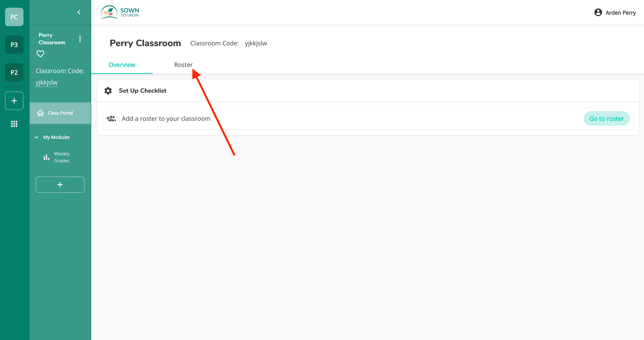
Task: Click the Roster tab
Action: point(183,65)
